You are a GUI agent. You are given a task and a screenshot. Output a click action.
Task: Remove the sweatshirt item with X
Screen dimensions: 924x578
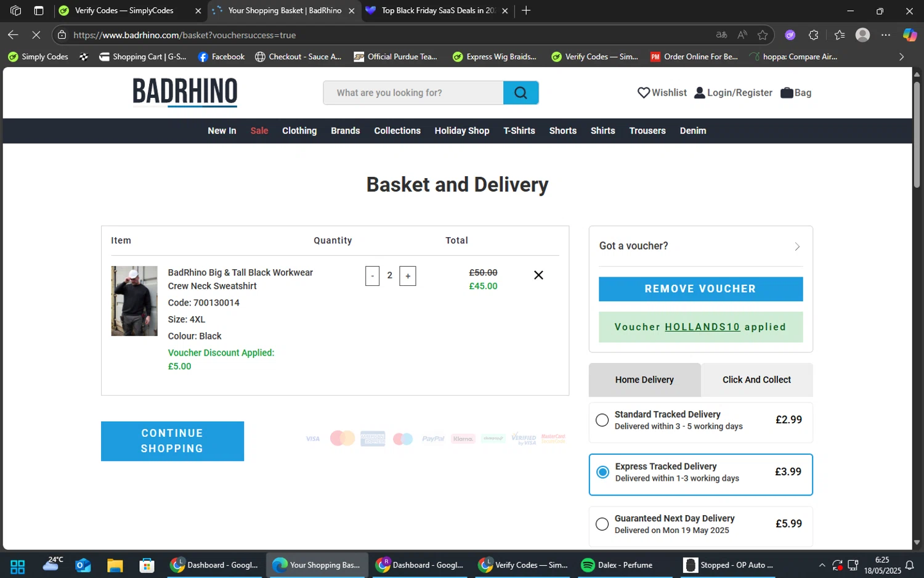(538, 275)
